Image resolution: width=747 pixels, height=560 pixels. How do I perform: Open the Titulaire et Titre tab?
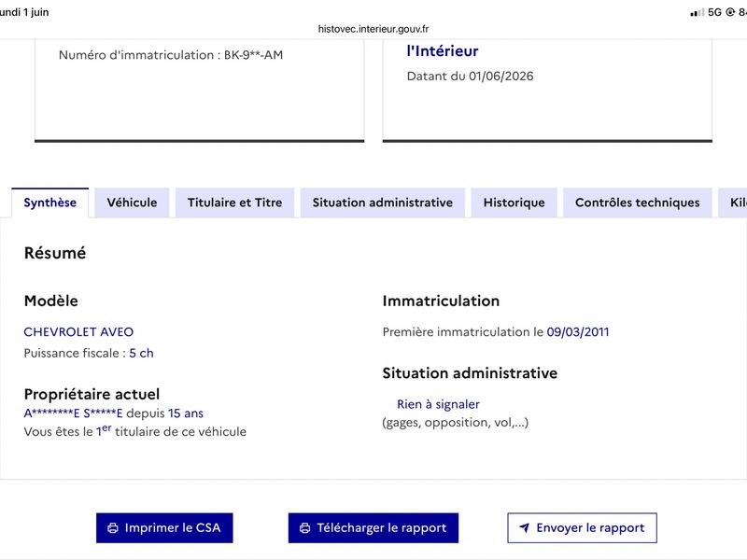coord(235,203)
